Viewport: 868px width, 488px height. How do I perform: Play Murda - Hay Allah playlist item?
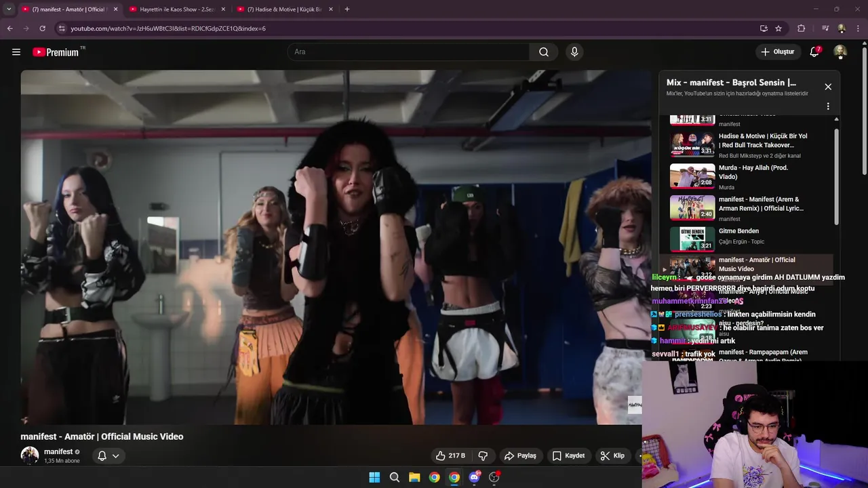tap(746, 176)
